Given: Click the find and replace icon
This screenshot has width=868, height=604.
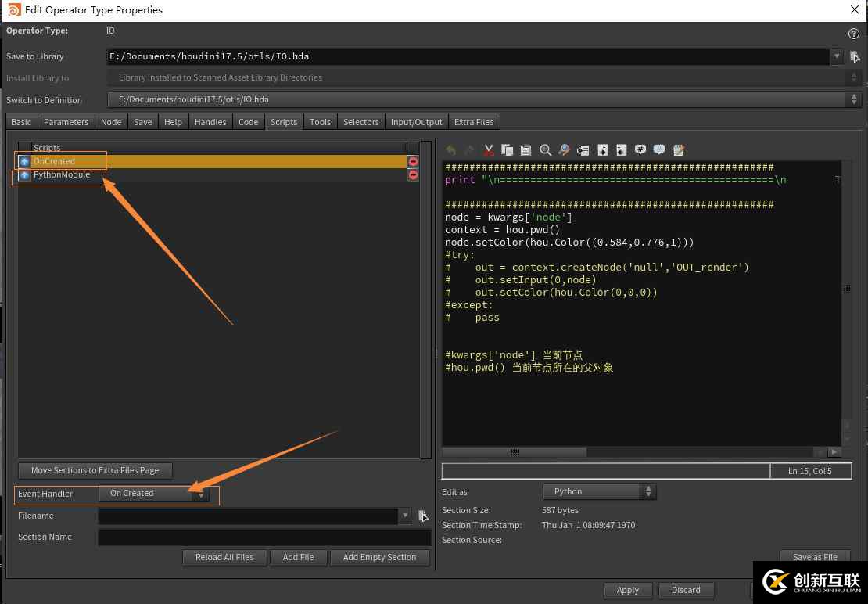Looking at the screenshot, I should (564, 150).
